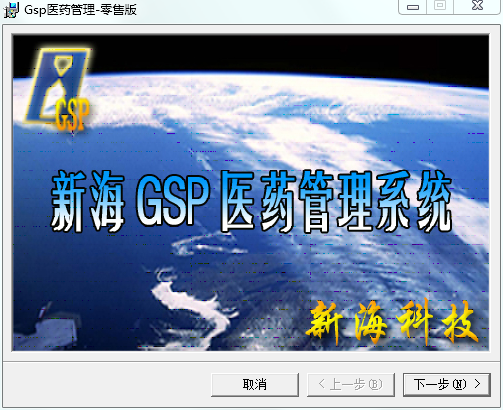Click the disabled 上一步(B) back button
The height and width of the screenshot is (410, 503).
tap(351, 385)
